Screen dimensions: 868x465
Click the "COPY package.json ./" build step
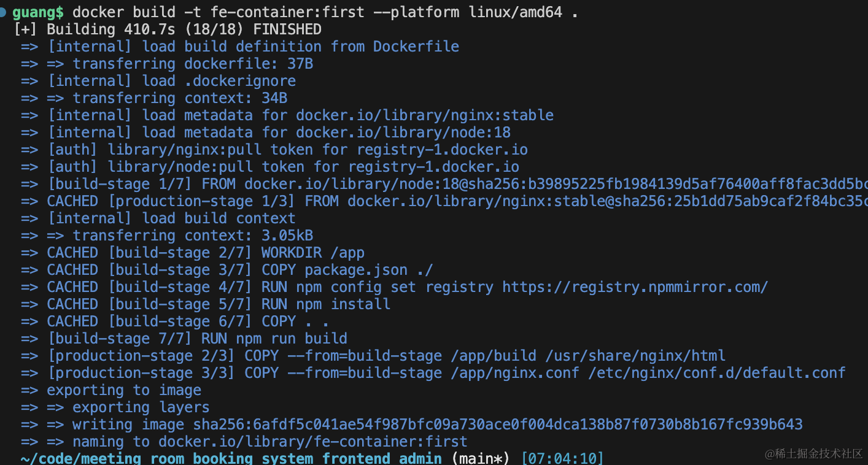(x=240, y=270)
